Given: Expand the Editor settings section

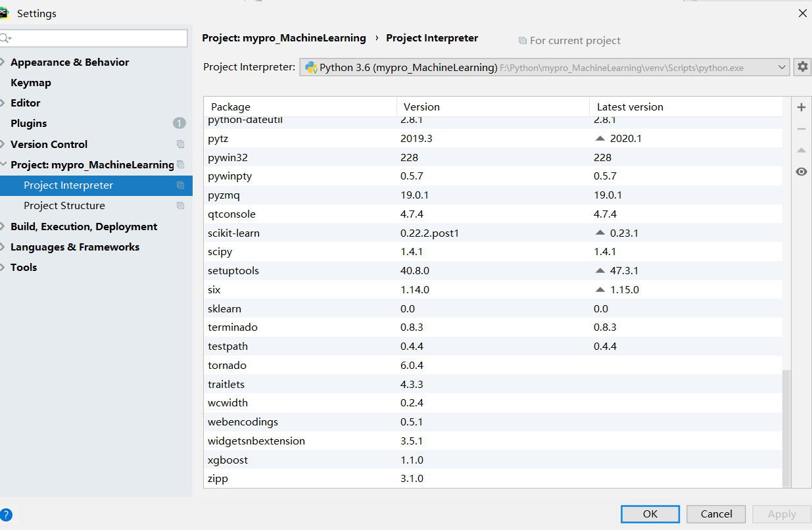Looking at the screenshot, I should pyautogui.click(x=4, y=103).
